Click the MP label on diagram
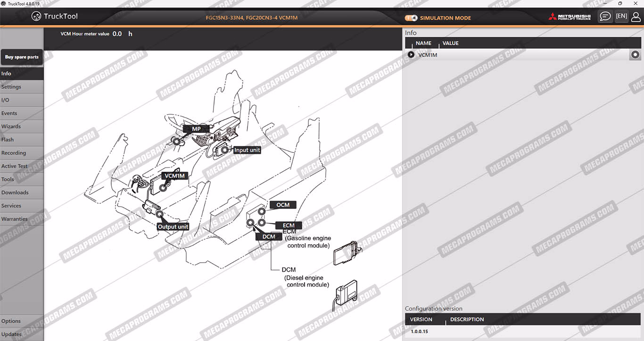Image resolution: width=644 pixels, height=341 pixels. 196,129
